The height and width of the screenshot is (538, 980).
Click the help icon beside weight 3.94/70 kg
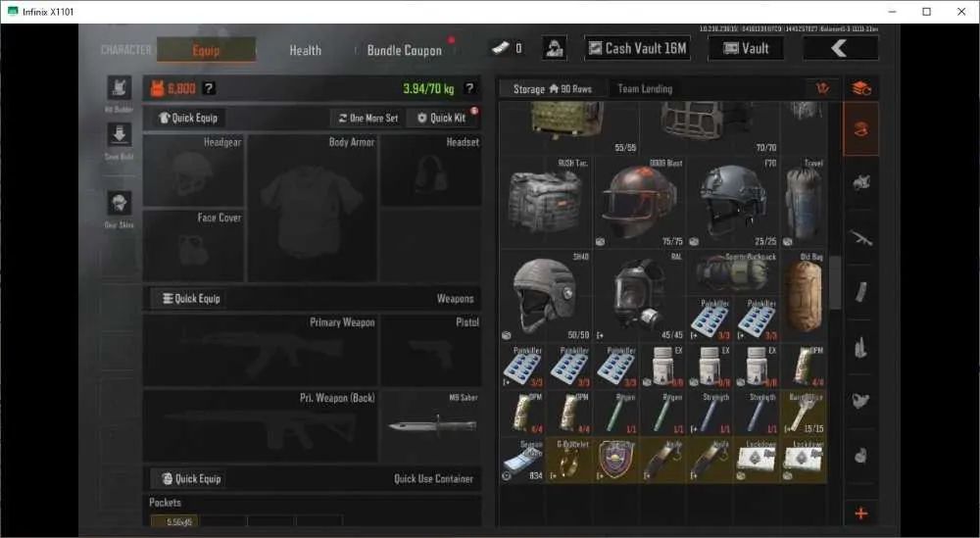(469, 89)
